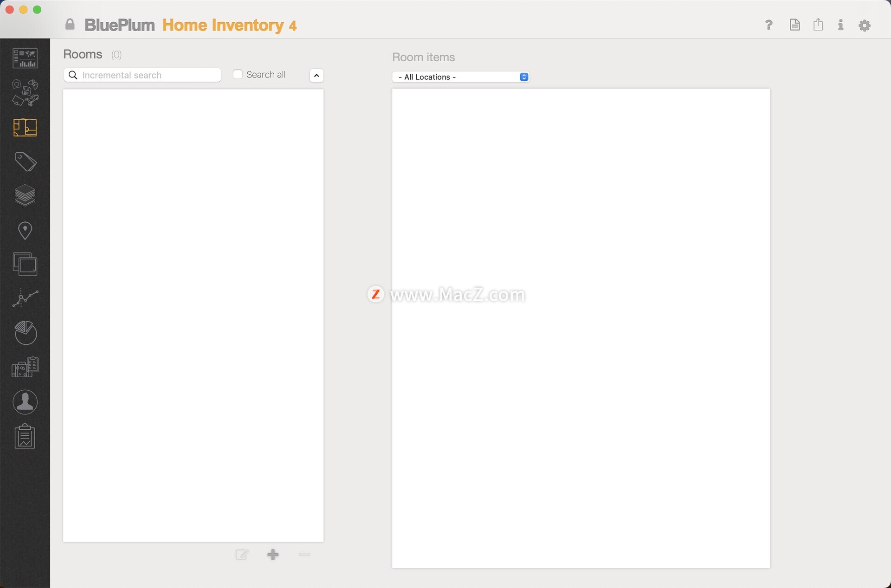Click the share export icon in header
Viewport: 891px width, 588px height.
(x=818, y=24)
